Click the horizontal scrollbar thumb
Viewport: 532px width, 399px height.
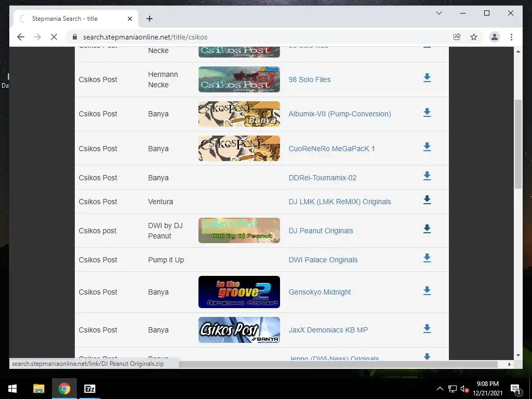pyautogui.click(x=338, y=364)
